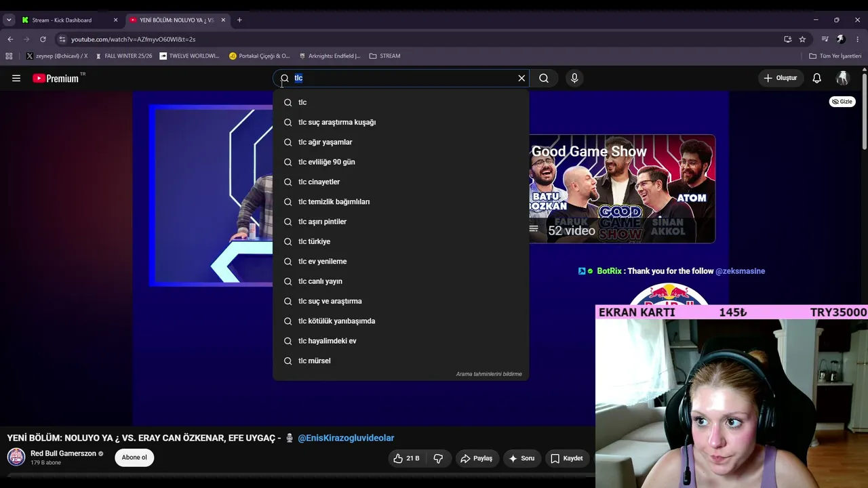Viewport: 868px width, 488px height.
Task: Open the @EnisKirazogluvideolar channel link
Action: (346, 438)
